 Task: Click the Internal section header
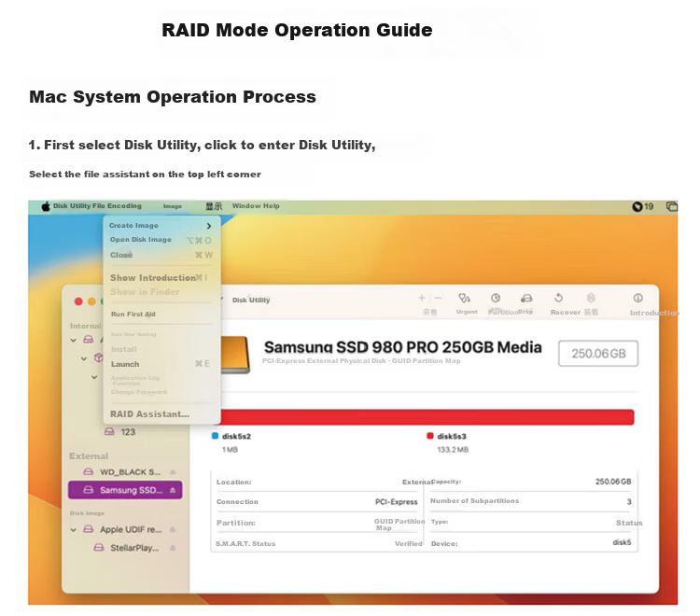pyautogui.click(x=85, y=326)
